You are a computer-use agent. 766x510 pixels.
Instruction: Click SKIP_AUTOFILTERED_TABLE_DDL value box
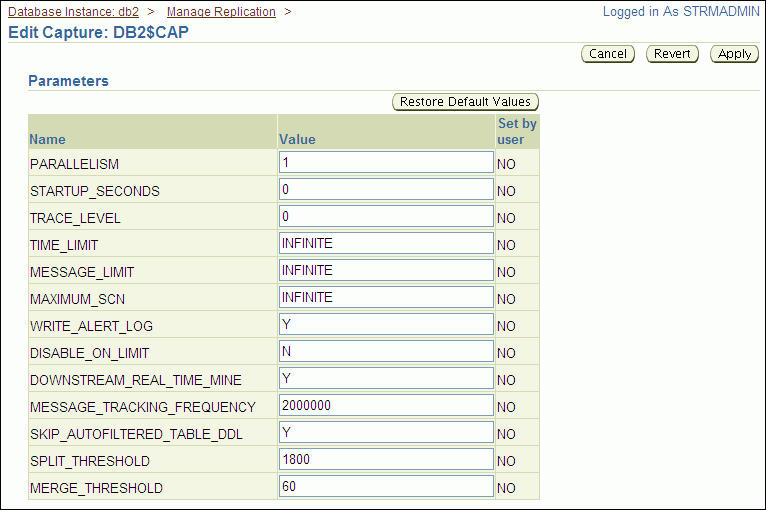pyautogui.click(x=386, y=432)
